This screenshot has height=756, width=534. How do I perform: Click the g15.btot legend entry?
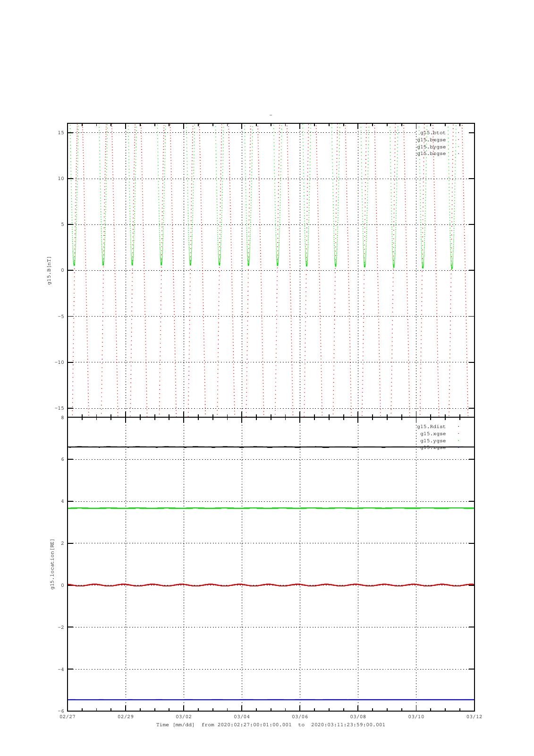click(432, 133)
